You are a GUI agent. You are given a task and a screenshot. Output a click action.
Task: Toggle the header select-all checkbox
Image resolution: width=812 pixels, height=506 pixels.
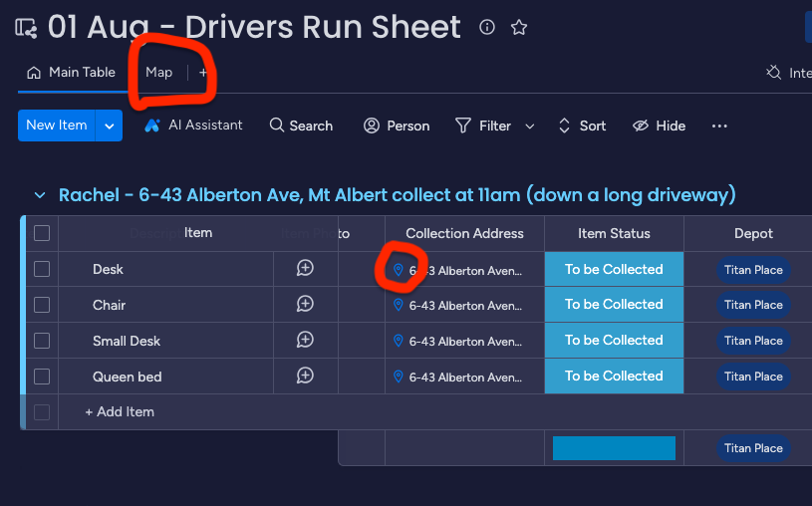[42, 233]
